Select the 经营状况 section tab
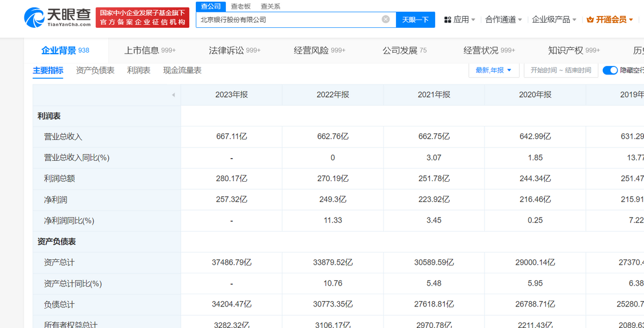 (489, 50)
